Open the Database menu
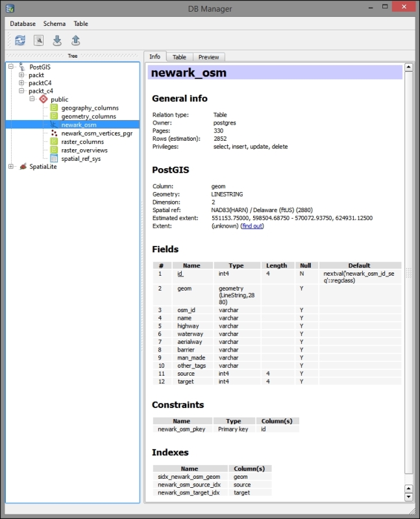 click(23, 23)
